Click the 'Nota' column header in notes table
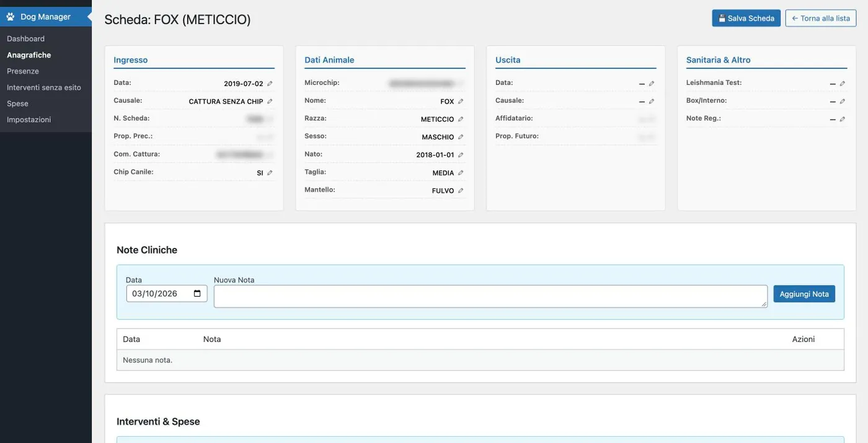 (212, 339)
